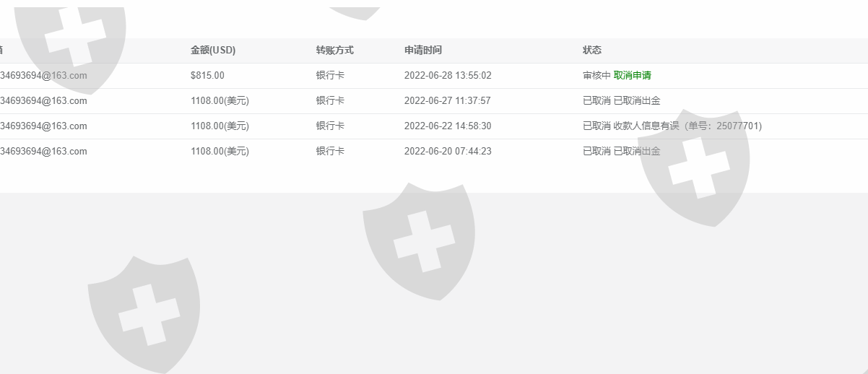Screen dimensions: 868x374
Task: Click the 转账方式 column header
Action: (334, 50)
